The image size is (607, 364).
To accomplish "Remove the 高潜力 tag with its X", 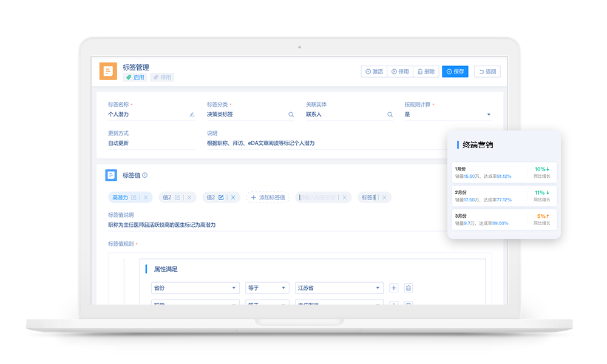I will tap(146, 197).
